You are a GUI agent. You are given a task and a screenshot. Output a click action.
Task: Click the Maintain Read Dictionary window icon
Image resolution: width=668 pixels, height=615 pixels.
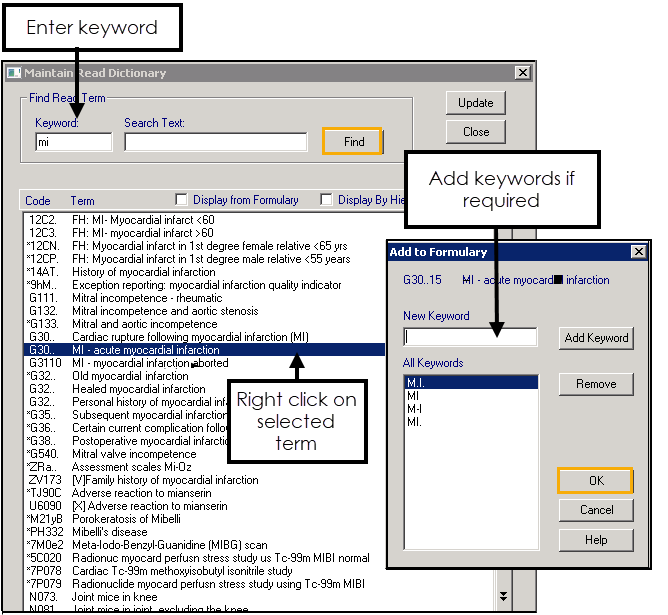click(13, 73)
